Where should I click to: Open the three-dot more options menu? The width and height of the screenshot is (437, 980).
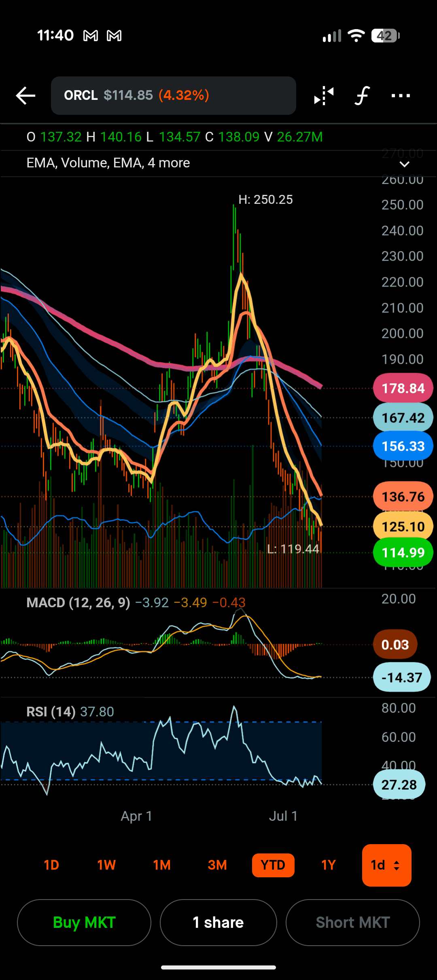tap(401, 96)
